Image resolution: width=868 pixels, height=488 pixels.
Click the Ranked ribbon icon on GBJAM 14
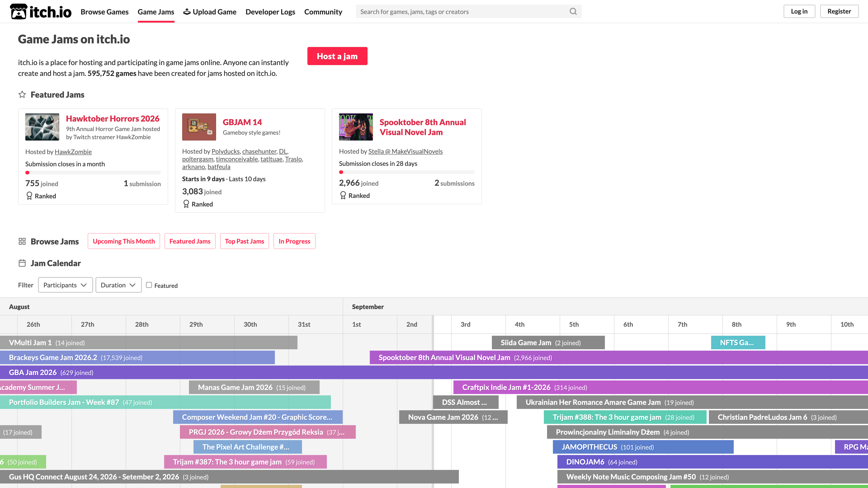[186, 204]
